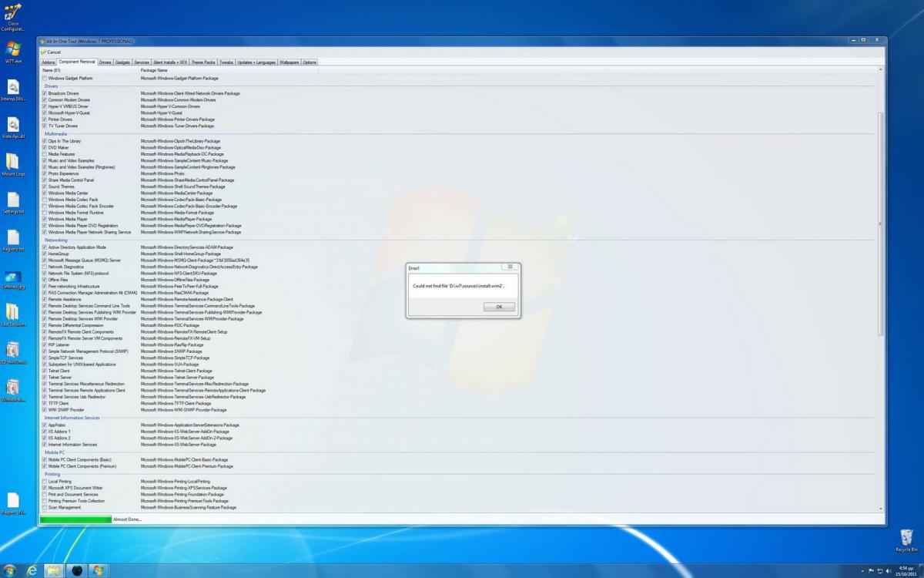
Task: Check the Scan Management checkbox
Action: pyautogui.click(x=45, y=507)
